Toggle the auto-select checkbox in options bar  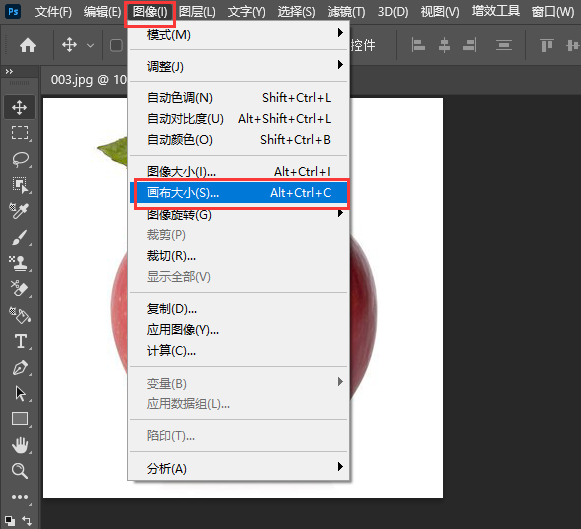[116, 46]
